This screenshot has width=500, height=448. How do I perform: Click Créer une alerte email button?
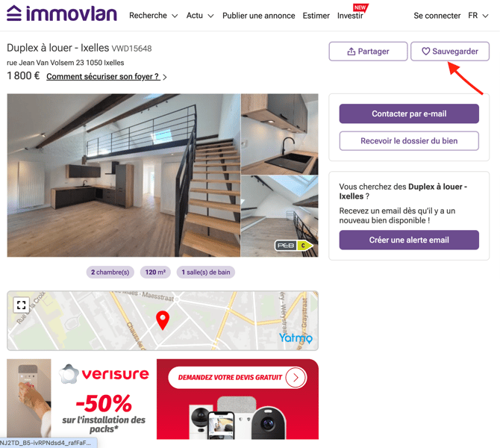[x=409, y=240]
